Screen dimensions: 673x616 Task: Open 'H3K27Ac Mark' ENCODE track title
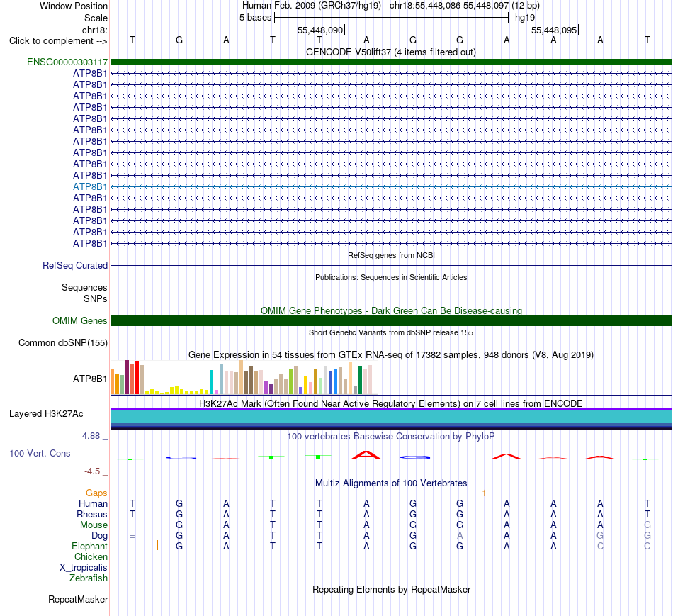(390, 404)
